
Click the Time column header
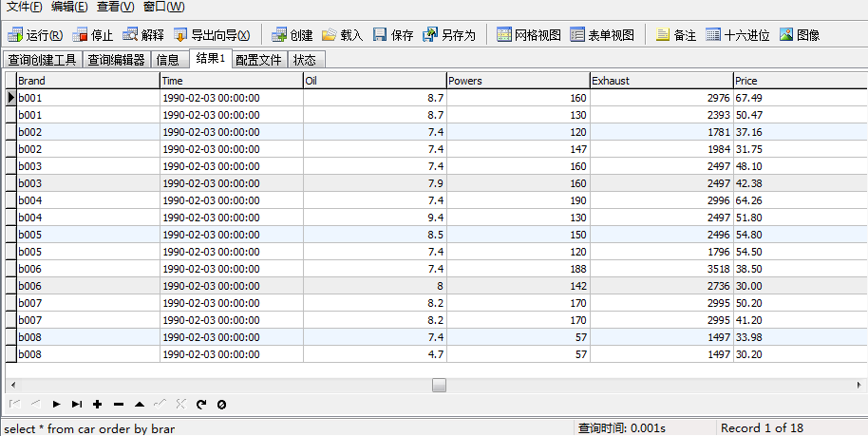click(232, 81)
